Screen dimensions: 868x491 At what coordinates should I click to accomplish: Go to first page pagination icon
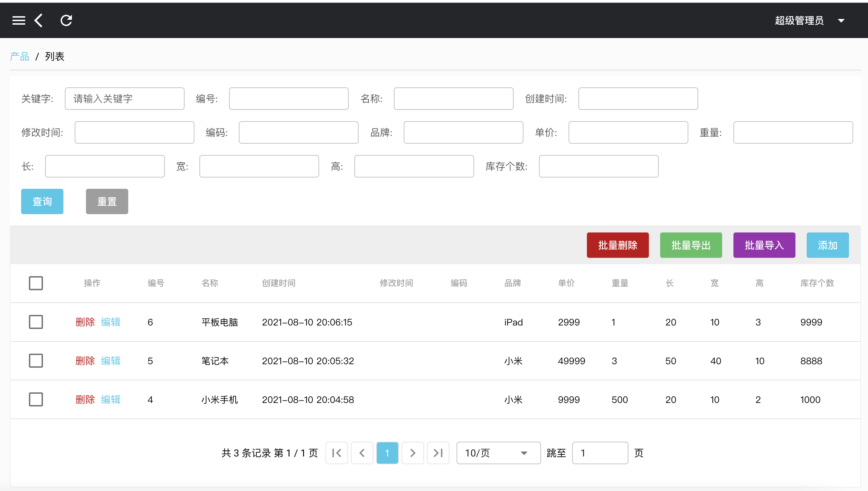[x=336, y=453]
